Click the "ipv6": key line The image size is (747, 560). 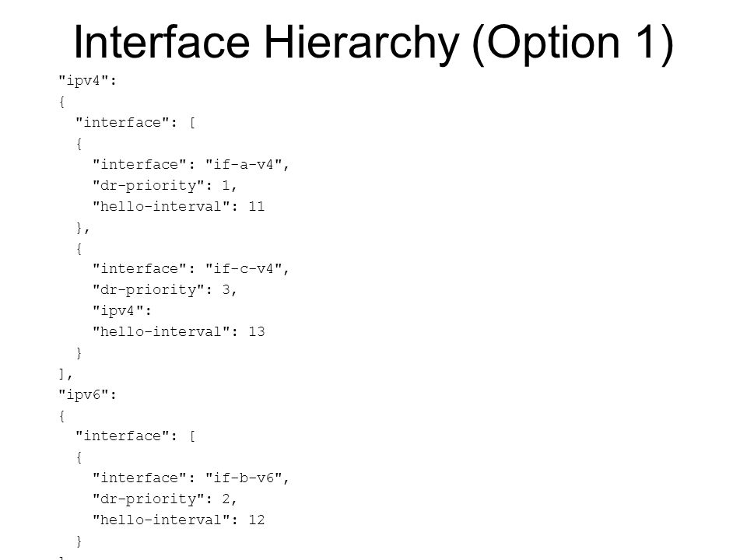tap(88, 394)
